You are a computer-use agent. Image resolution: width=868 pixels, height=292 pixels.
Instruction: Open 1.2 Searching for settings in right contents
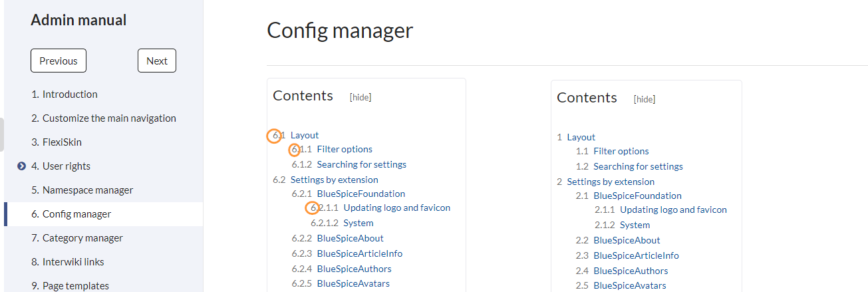pyautogui.click(x=629, y=166)
